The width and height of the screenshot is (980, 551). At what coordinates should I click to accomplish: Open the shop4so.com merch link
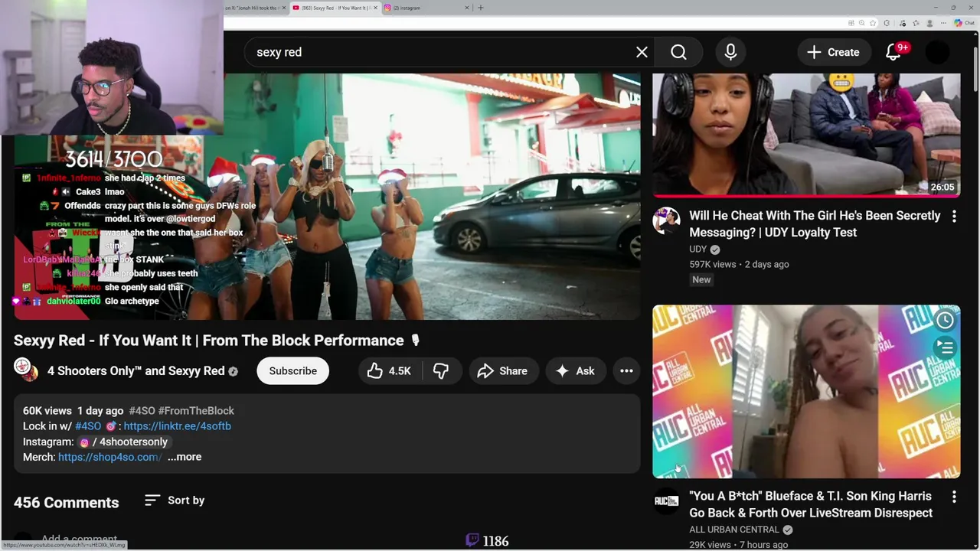[x=109, y=457]
